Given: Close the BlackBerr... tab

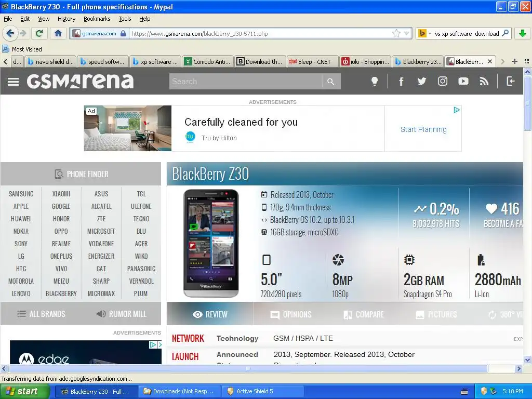Looking at the screenshot, I should coord(489,61).
